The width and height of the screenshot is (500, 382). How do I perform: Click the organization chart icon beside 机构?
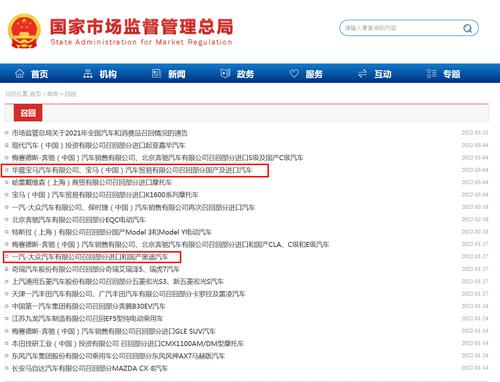(x=88, y=73)
